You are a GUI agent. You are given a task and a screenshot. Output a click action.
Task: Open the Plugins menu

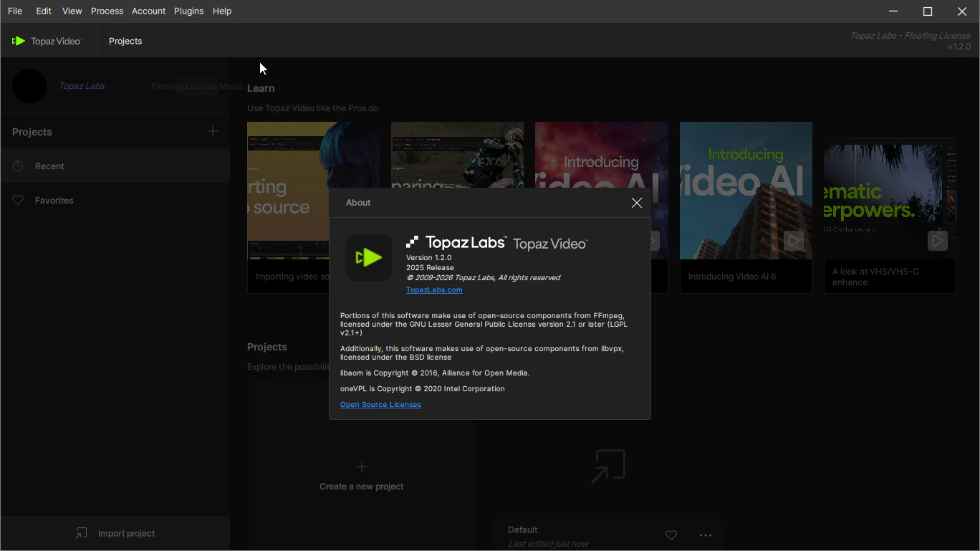click(x=188, y=11)
